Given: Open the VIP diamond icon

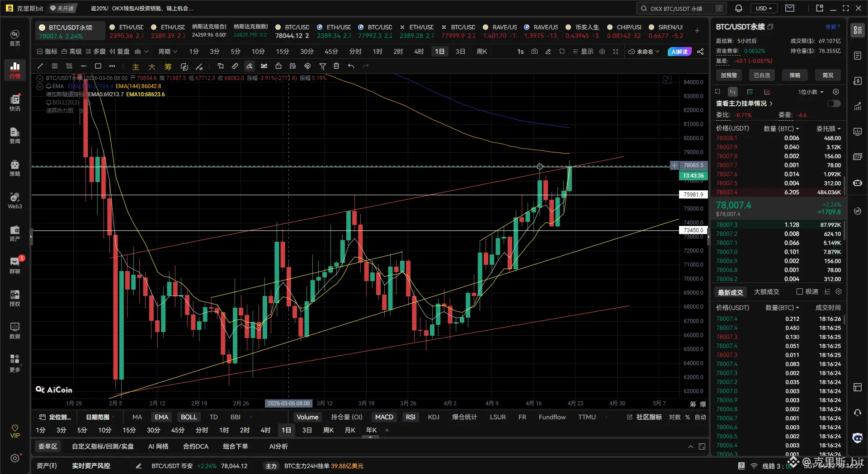Looking at the screenshot, I should click(15, 431).
